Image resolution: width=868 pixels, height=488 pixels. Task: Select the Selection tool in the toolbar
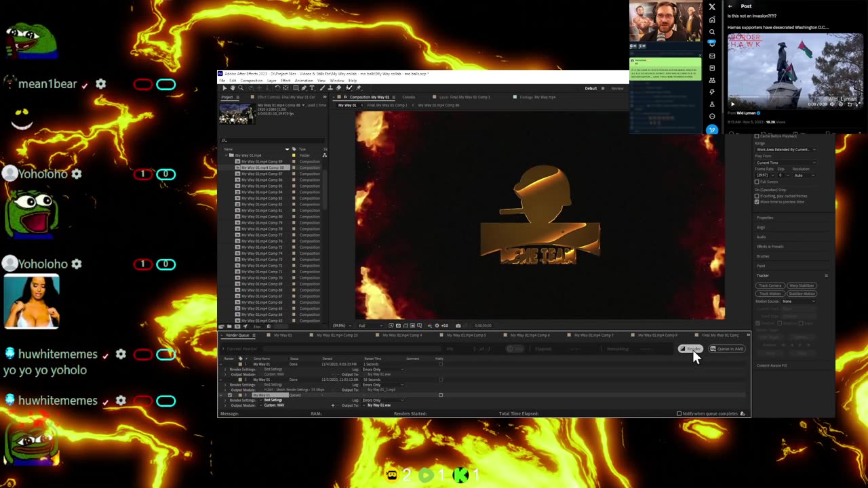point(224,88)
